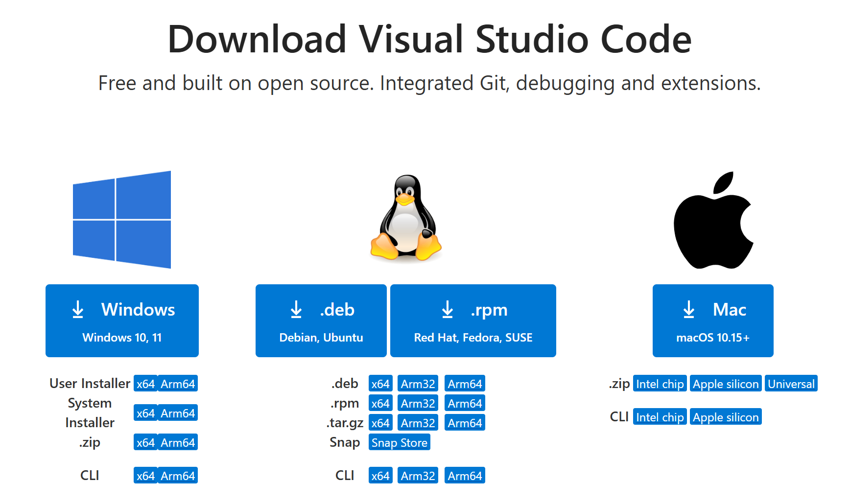Select x64 for Windows User Installer
The image size is (850, 504).
tap(145, 384)
